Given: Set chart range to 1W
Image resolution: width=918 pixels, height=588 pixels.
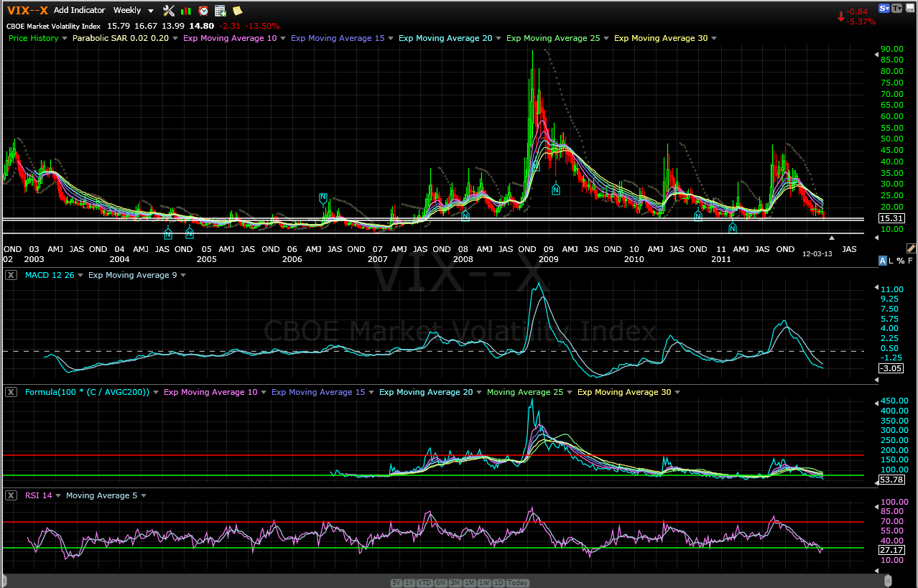Looking at the screenshot, I should coord(483,583).
